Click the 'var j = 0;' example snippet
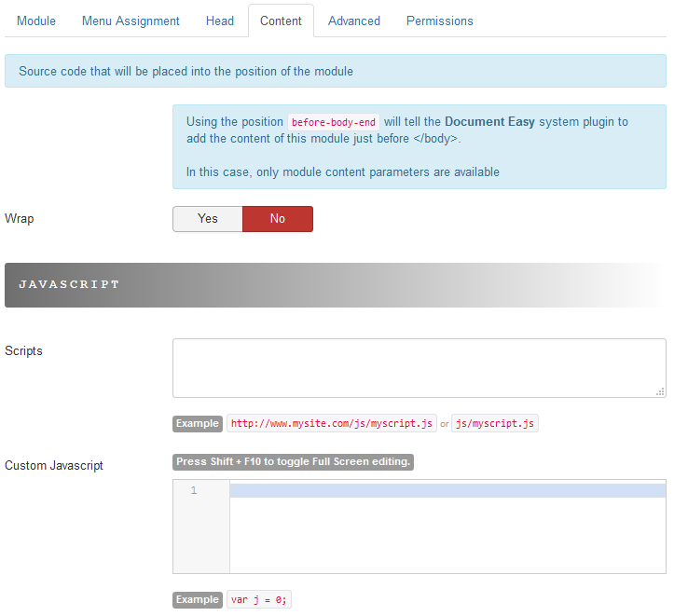Viewport: 674px width, 616px height. click(x=259, y=599)
